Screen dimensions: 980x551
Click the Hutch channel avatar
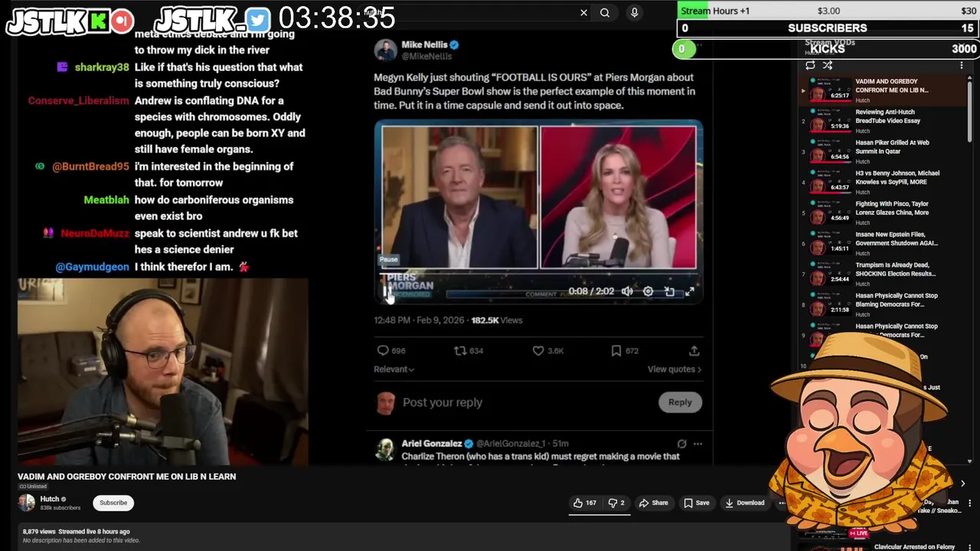coord(27,503)
